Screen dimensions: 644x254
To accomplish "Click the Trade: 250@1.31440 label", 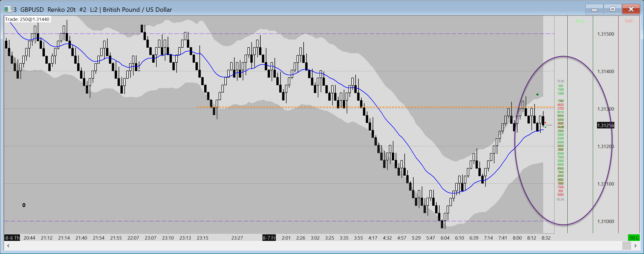I will coord(27,19).
